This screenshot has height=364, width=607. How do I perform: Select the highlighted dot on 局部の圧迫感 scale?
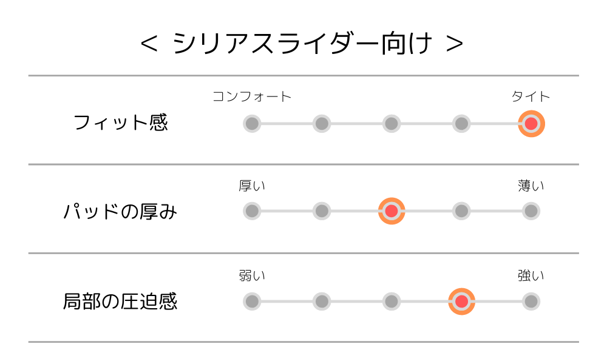click(x=461, y=302)
